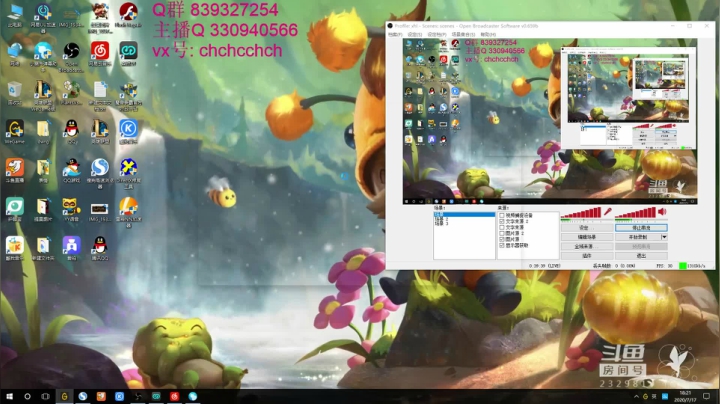Open the text document desktop icon

coord(100,95)
